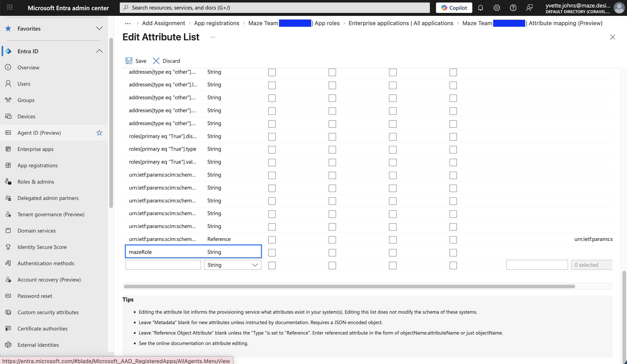This screenshot has height=364, width=627.
Task: Click the Delegated admin partners icon
Action: click(8, 198)
